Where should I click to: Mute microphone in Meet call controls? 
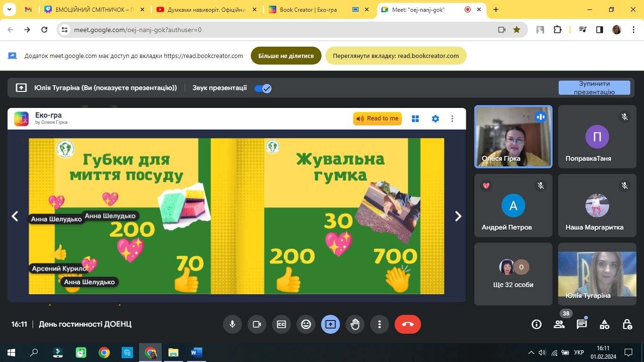[x=232, y=324]
